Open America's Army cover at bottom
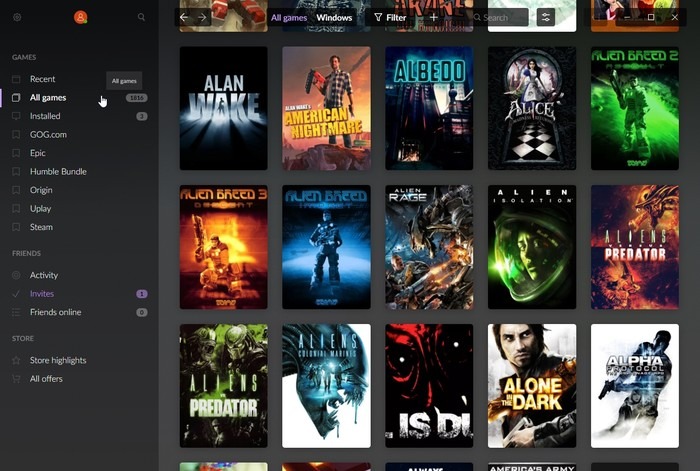 point(532,467)
